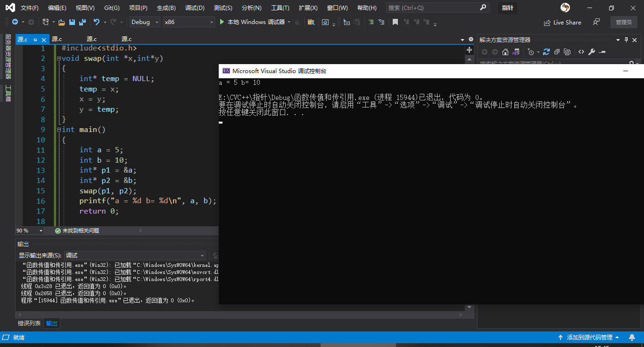Switch to the 错误列表 tab
This screenshot has height=347, width=644.
point(29,323)
